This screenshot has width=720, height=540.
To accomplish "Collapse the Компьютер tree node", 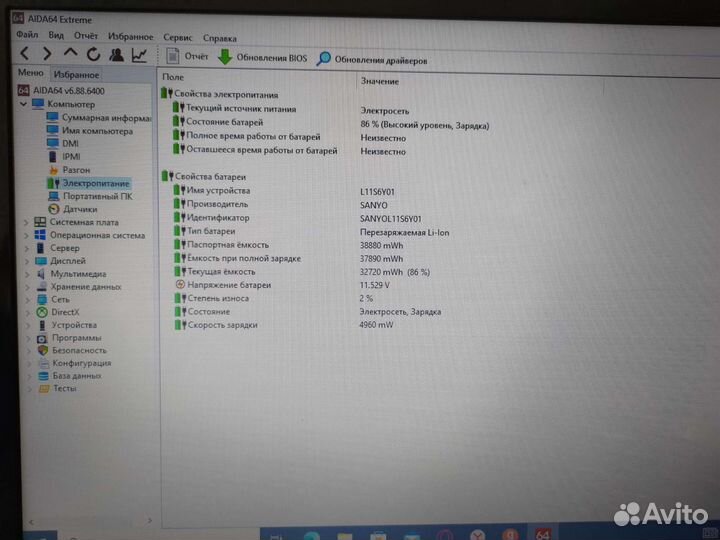I will pos(23,104).
